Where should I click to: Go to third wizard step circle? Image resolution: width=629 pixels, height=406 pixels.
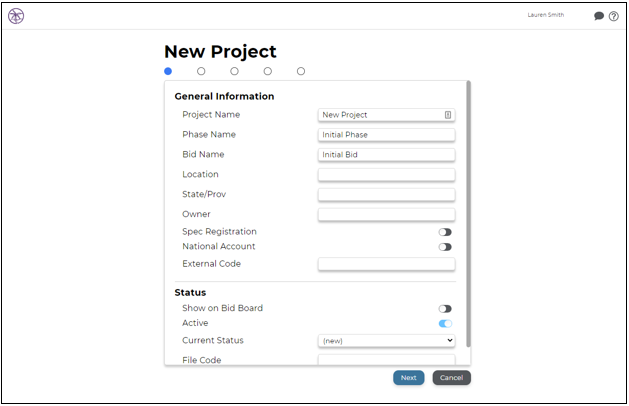(234, 71)
